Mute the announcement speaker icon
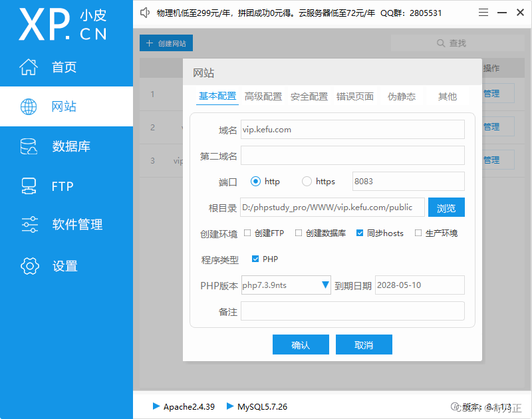 pyautogui.click(x=144, y=12)
